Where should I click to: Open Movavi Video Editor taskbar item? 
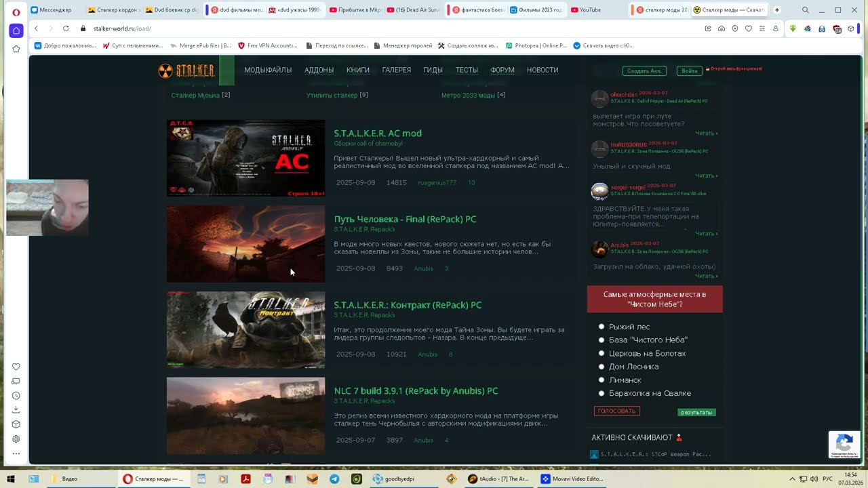[x=573, y=479]
